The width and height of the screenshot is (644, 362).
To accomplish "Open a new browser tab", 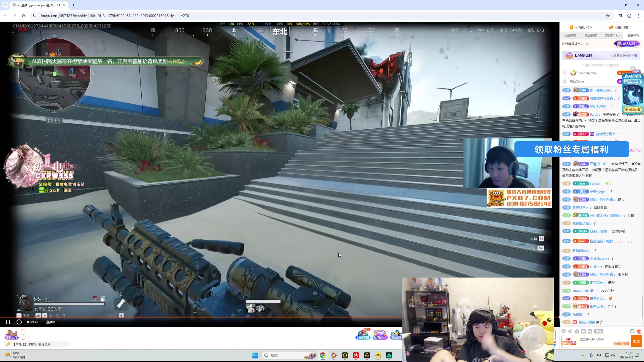I will (x=73, y=5).
